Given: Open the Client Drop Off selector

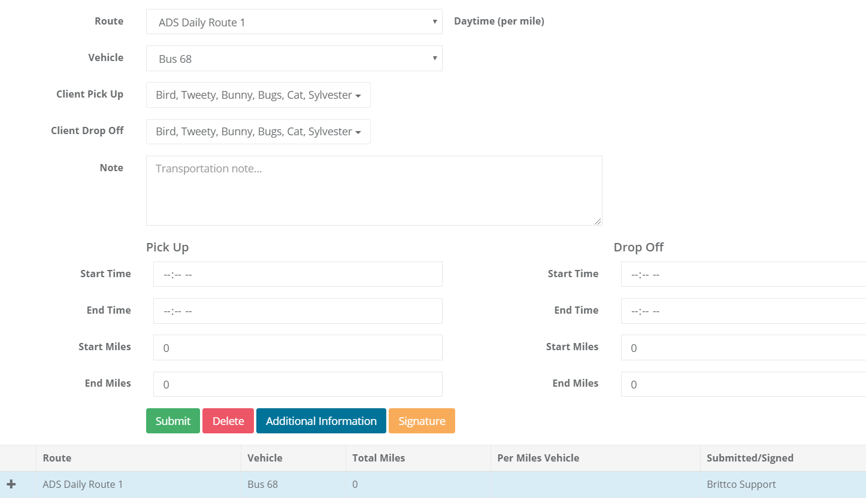Looking at the screenshot, I should (x=258, y=132).
